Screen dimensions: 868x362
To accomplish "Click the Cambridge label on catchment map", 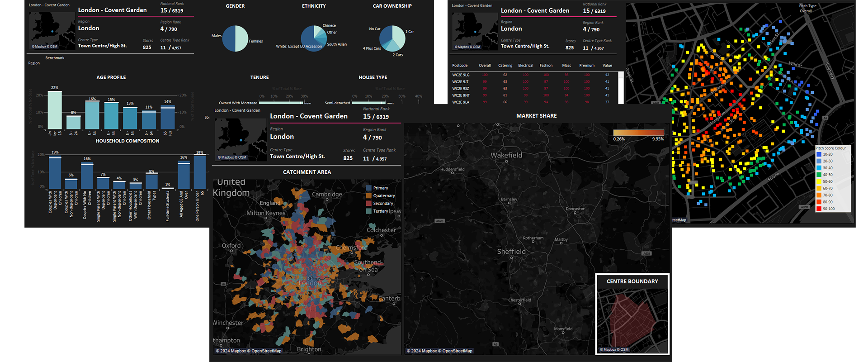I will tap(327, 194).
